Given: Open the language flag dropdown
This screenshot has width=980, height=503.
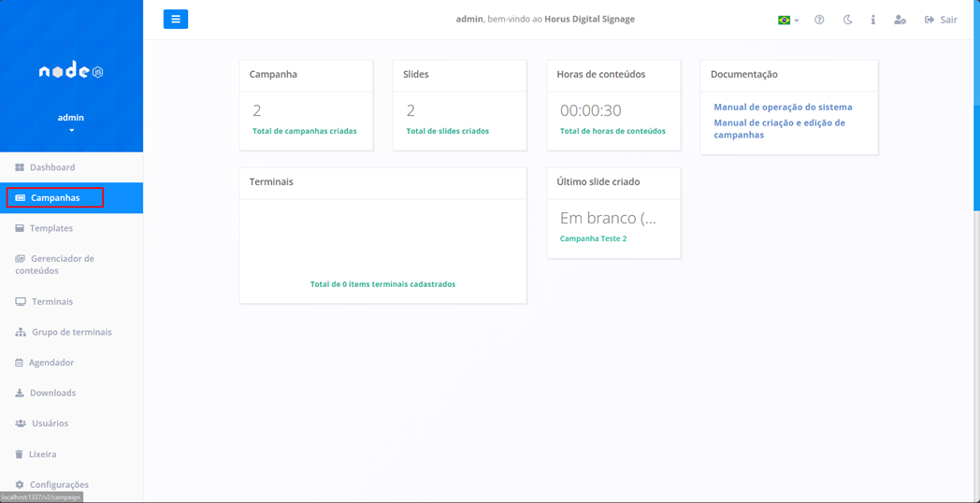Looking at the screenshot, I should pyautogui.click(x=787, y=20).
